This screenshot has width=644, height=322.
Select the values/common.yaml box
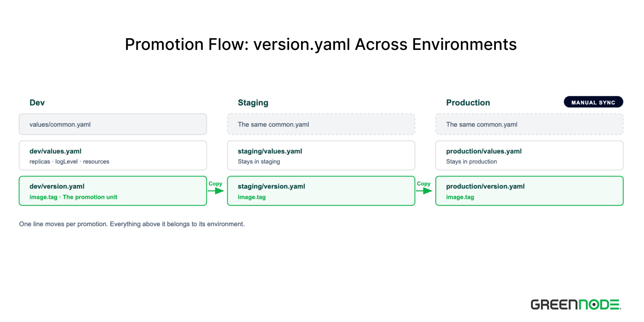(113, 124)
